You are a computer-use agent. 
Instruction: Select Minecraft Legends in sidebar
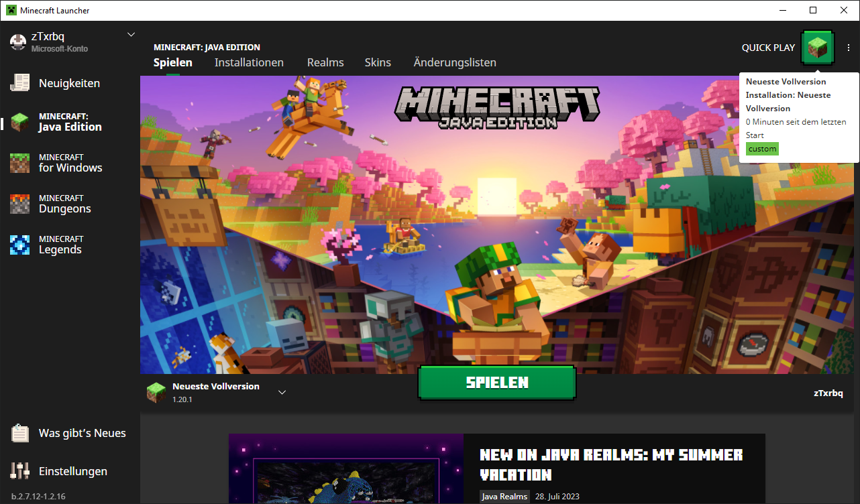click(x=70, y=244)
